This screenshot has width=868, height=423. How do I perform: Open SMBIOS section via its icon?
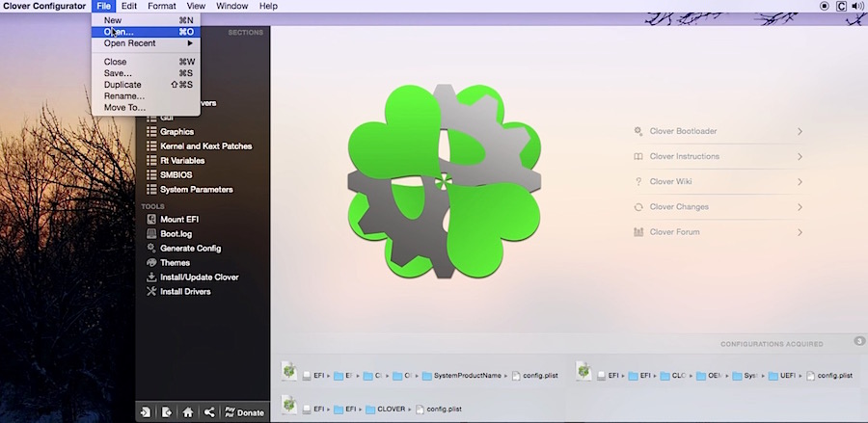tap(151, 174)
